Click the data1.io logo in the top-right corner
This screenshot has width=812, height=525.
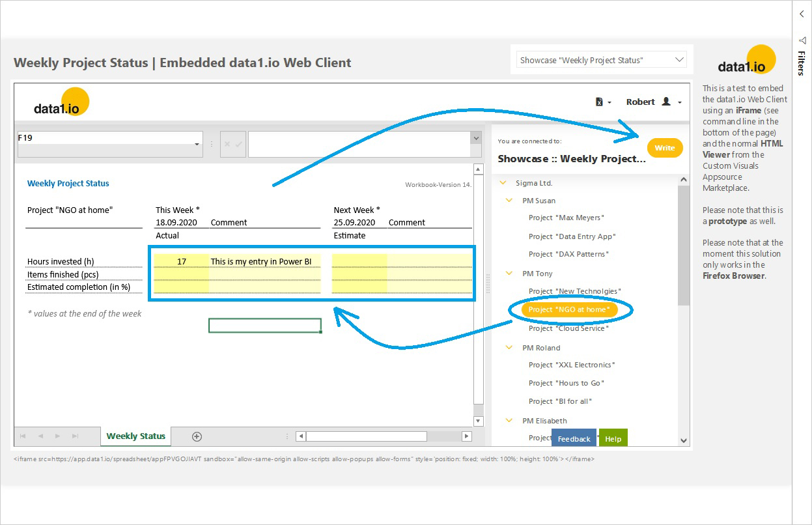(744, 59)
